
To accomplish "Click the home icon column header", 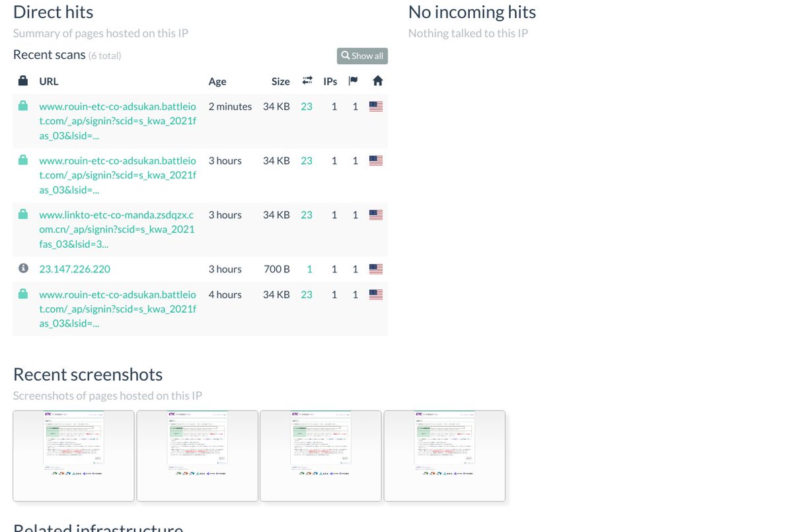I will [377, 81].
